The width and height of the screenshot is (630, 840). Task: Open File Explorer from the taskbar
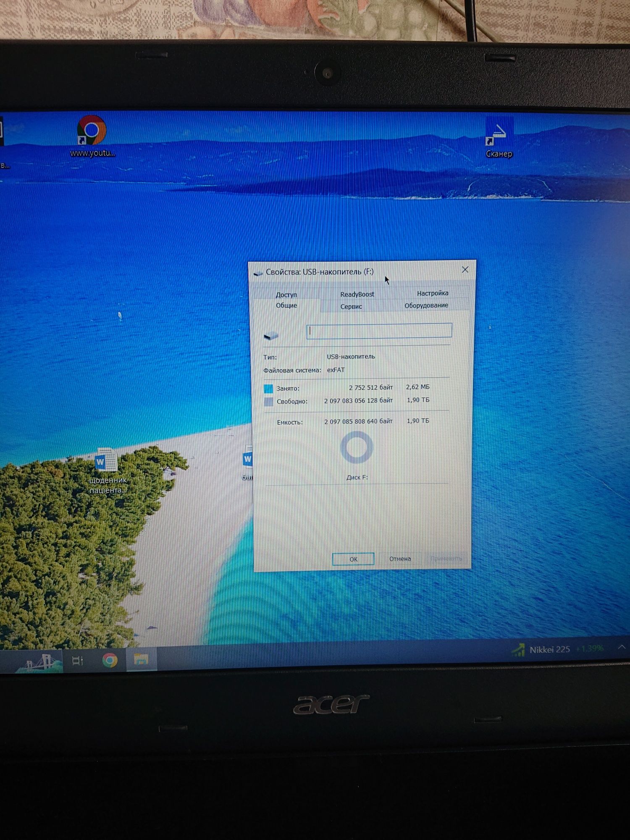(x=141, y=660)
